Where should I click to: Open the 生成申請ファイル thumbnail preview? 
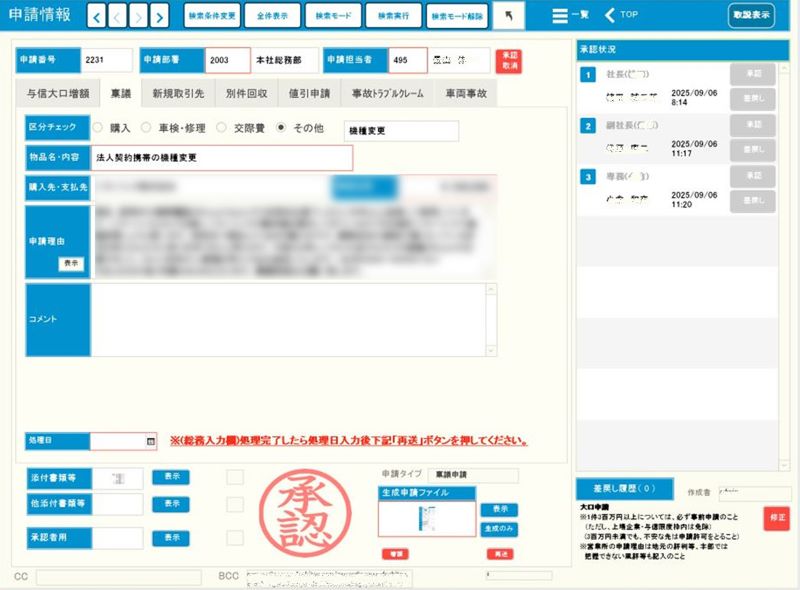pyautogui.click(x=426, y=518)
